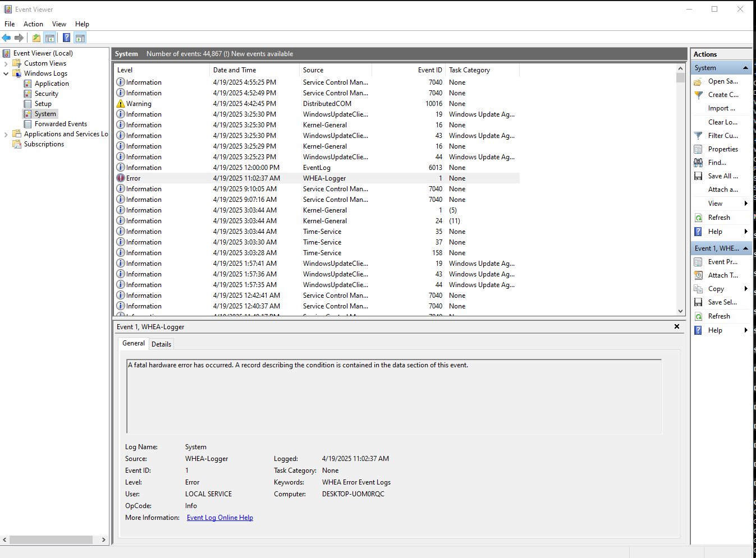Sort events by the Level column header

pos(162,70)
